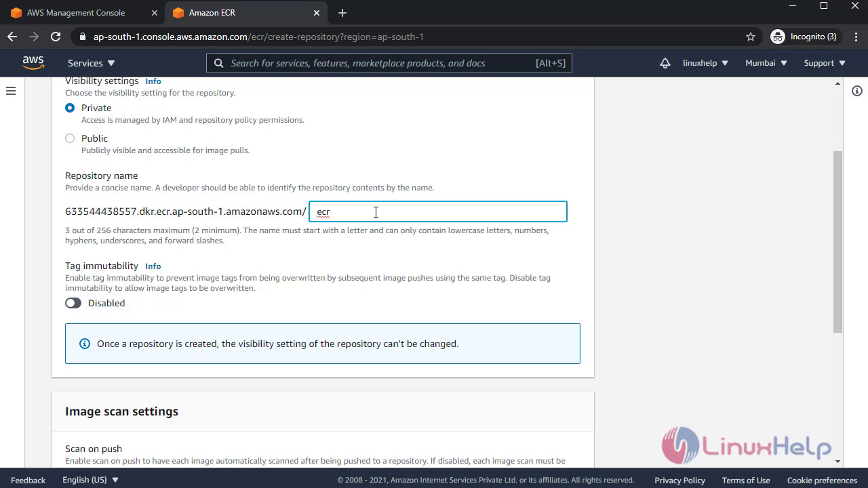Viewport: 868px width, 488px height.
Task: Open the notifications bell
Action: point(665,63)
